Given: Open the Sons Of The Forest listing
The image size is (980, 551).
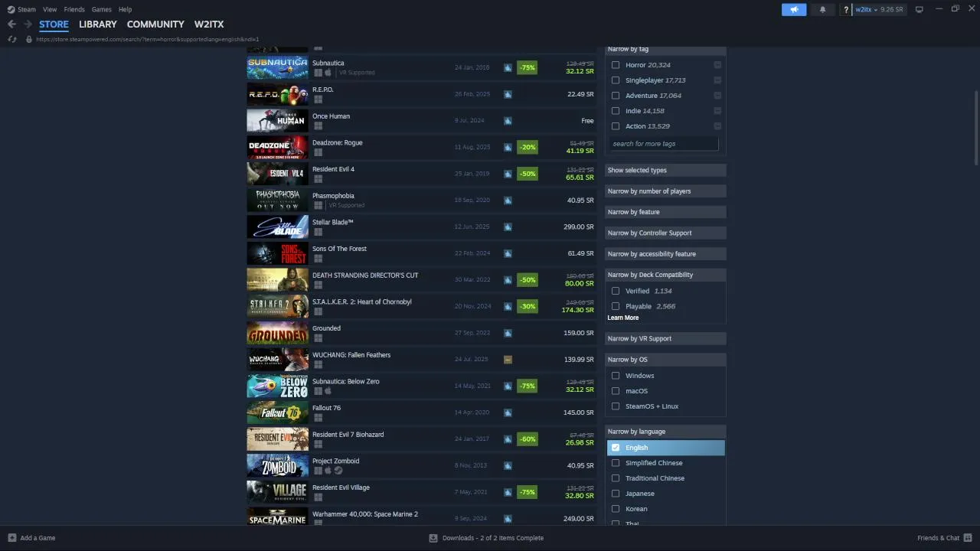Looking at the screenshot, I should pyautogui.click(x=421, y=253).
